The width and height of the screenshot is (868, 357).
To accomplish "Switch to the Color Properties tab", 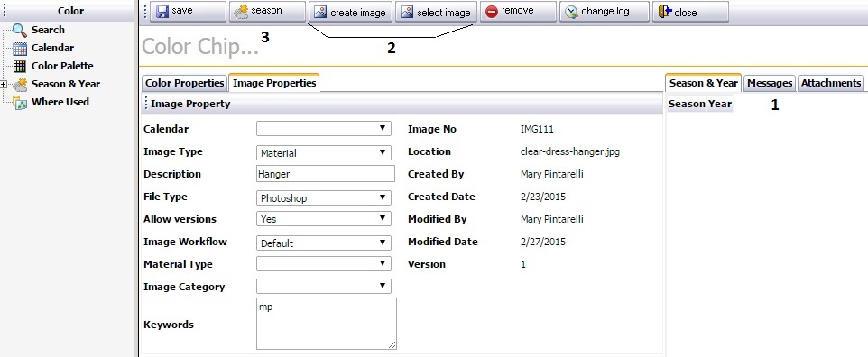I will pyautogui.click(x=184, y=83).
